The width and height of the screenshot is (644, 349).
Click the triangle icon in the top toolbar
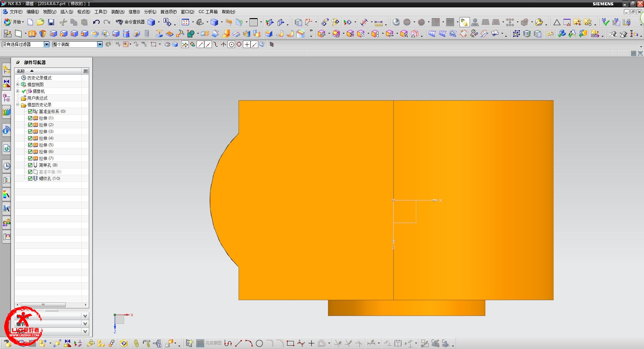pyautogui.click(x=557, y=22)
